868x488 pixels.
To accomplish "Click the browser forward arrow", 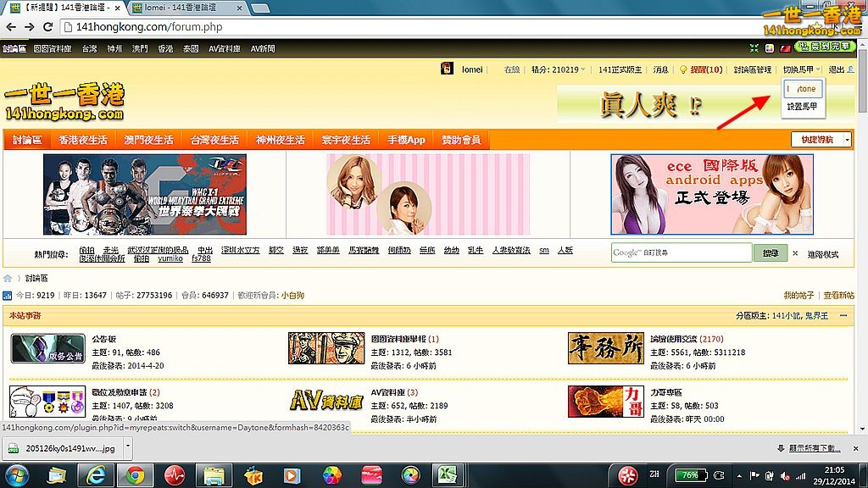I will click(30, 26).
